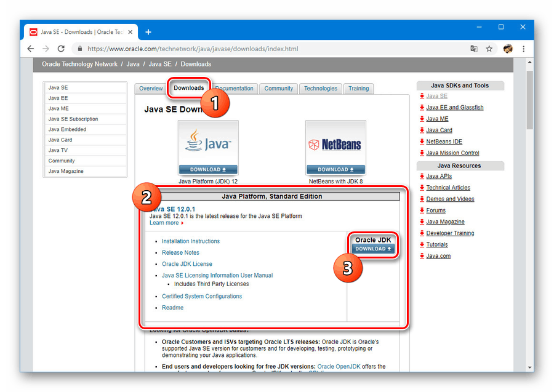
Task: Open Community in the left menu
Action: click(x=85, y=161)
